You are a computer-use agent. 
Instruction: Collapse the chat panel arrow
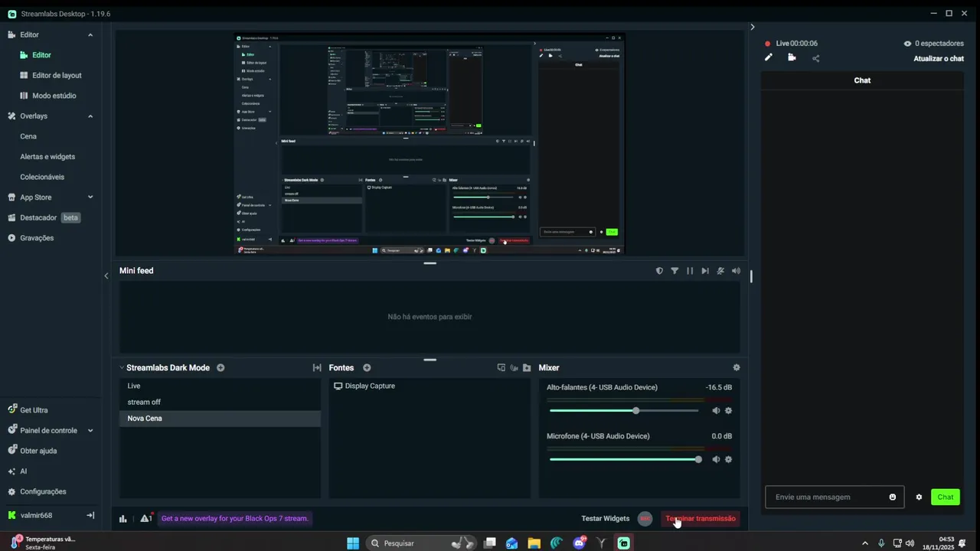(753, 27)
